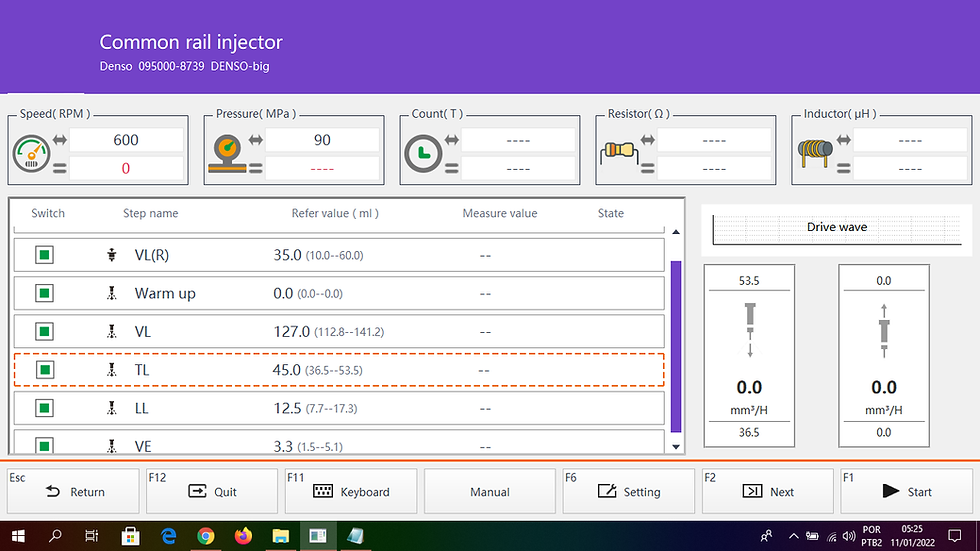Toggle the LL step switch checkbox
Viewport: 980px width, 551px height.
tap(44, 408)
